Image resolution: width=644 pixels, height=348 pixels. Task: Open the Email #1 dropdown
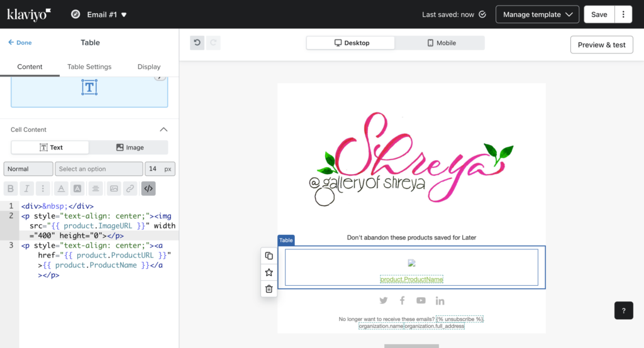[107, 15]
